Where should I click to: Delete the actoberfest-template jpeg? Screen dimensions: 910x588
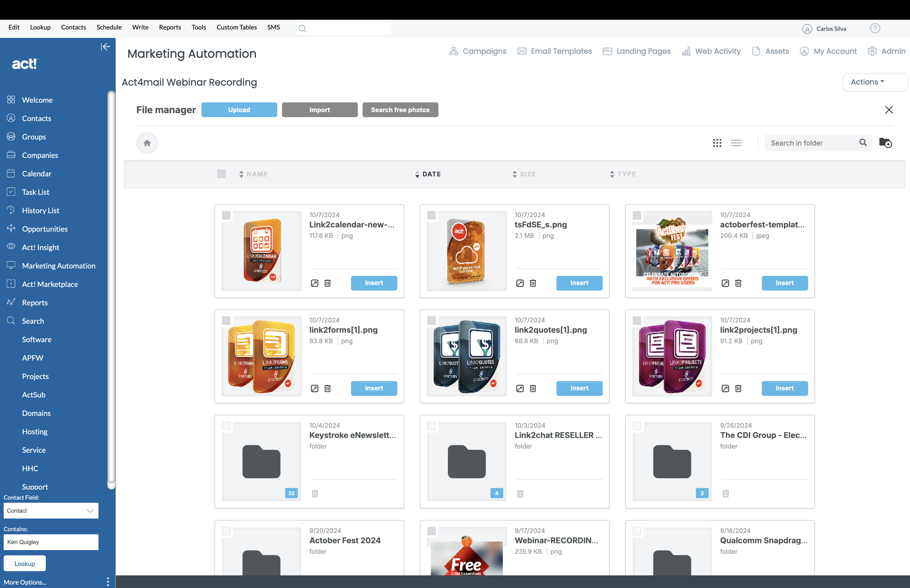[738, 283]
